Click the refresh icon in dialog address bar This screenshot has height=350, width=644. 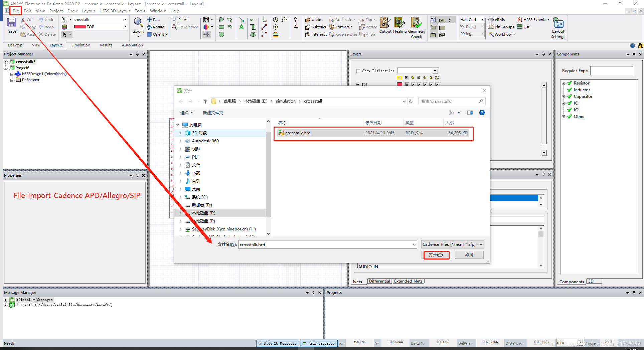[411, 101]
